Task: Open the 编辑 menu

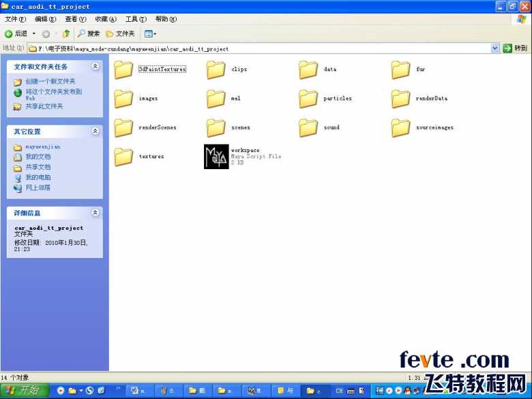Action: coord(46,19)
